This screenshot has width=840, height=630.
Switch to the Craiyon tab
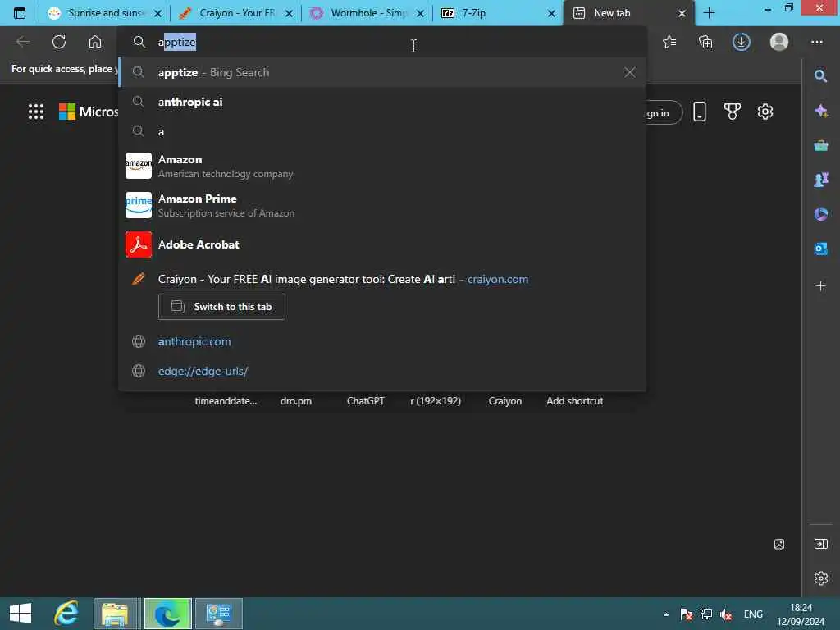point(236,13)
